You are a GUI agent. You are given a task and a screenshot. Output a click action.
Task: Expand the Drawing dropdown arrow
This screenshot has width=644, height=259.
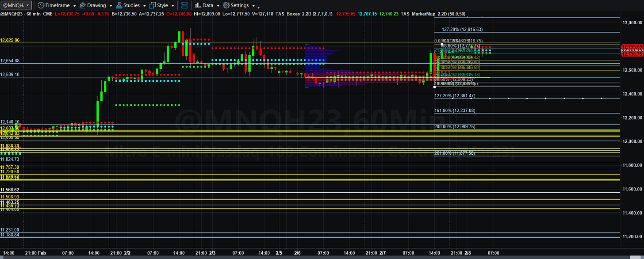[x=110, y=6]
